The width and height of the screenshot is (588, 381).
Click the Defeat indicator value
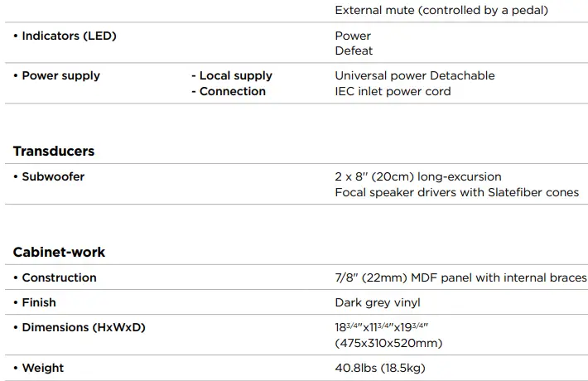[x=354, y=51]
